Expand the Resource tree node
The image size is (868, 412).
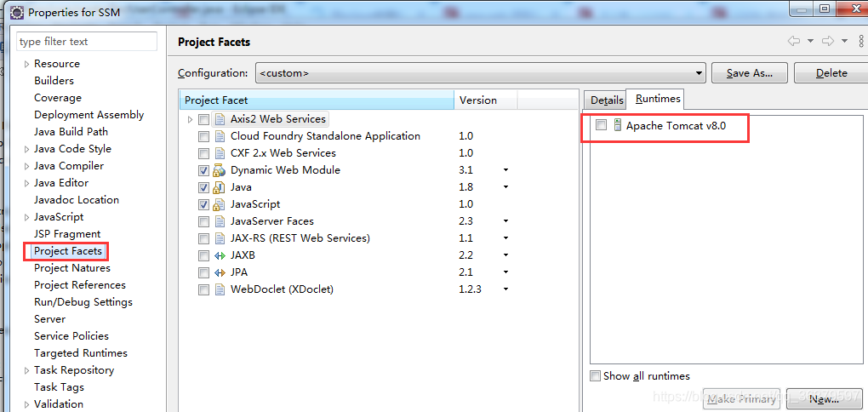coord(26,64)
